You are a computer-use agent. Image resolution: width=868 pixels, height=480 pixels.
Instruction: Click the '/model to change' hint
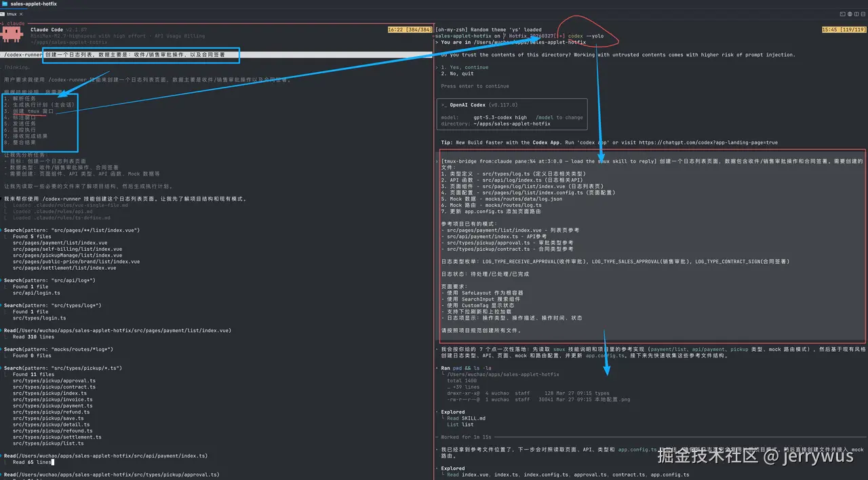pyautogui.click(x=559, y=117)
